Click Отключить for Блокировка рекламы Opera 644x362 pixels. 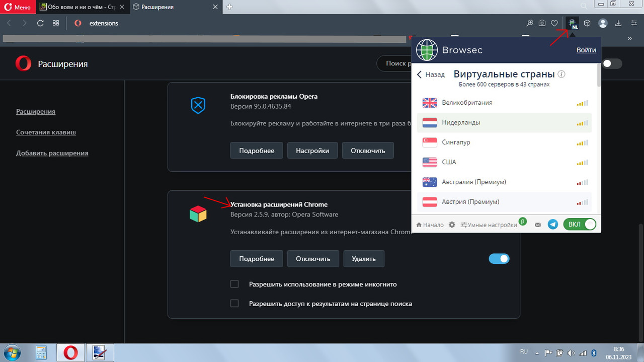coord(368,150)
